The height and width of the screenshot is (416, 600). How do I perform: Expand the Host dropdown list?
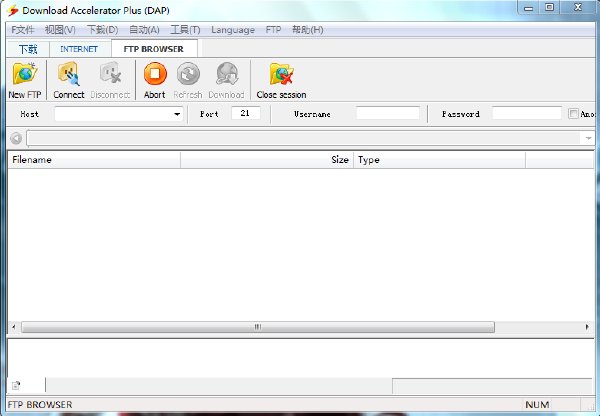[x=177, y=114]
